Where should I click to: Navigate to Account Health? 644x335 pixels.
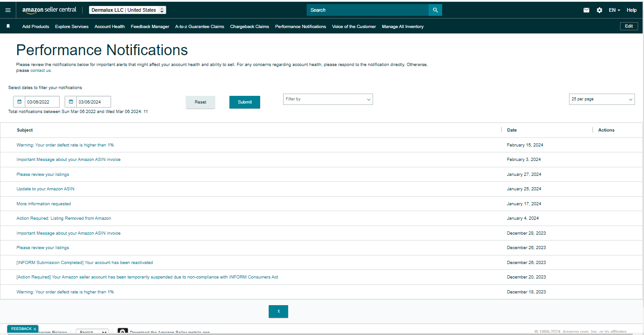(110, 27)
